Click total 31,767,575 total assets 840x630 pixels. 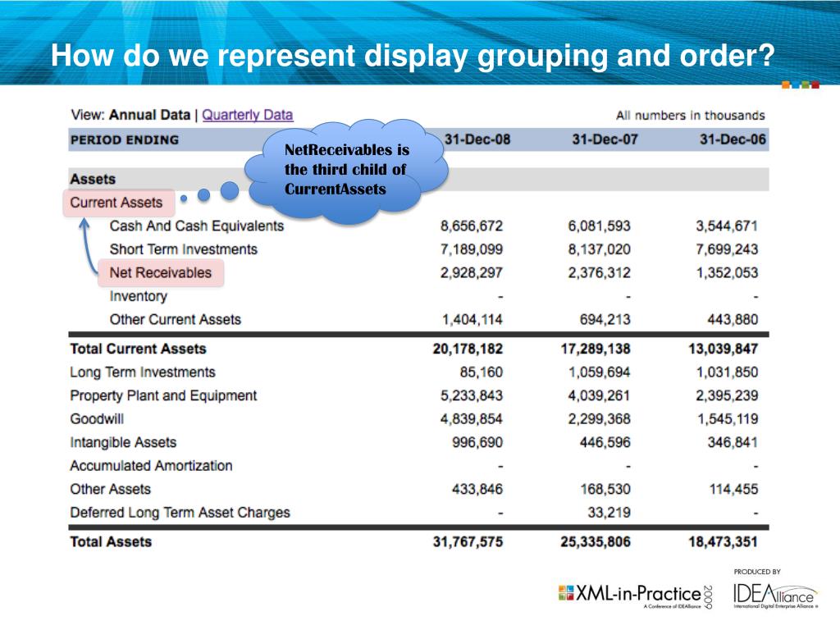[468, 542]
